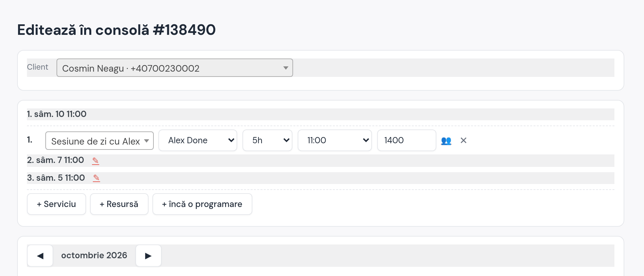Click the participants icon beside price 1400
The height and width of the screenshot is (276, 644).
(446, 141)
